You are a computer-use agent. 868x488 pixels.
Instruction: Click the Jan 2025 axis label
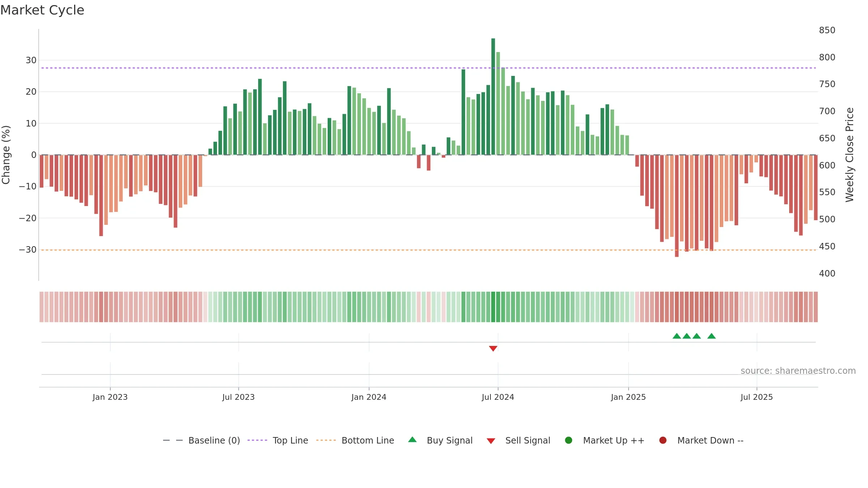(x=628, y=397)
